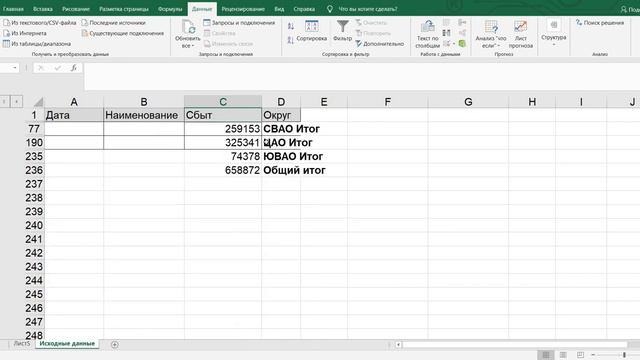
Task: Open the Справка ribbon tab
Action: 304,9
